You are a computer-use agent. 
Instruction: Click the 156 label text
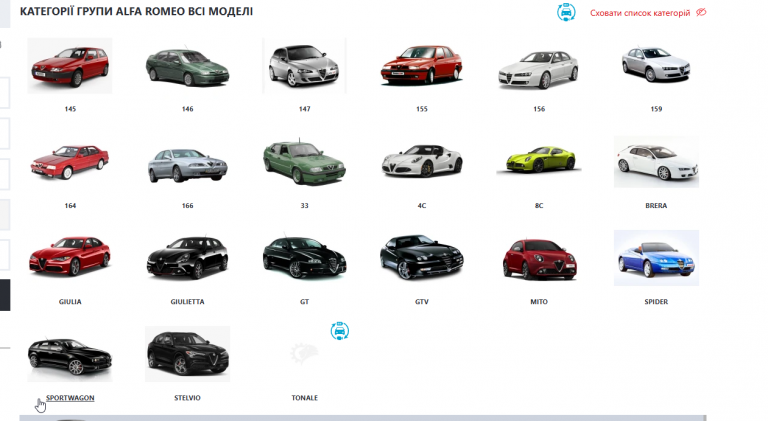tap(539, 109)
